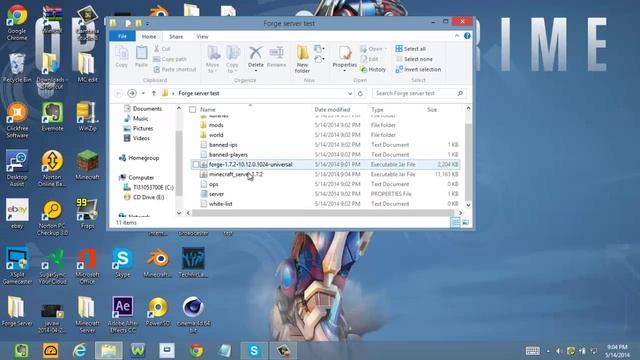640x360 pixels.
Task: Click file list vertical scrollbar down arrow
Action: (468, 205)
